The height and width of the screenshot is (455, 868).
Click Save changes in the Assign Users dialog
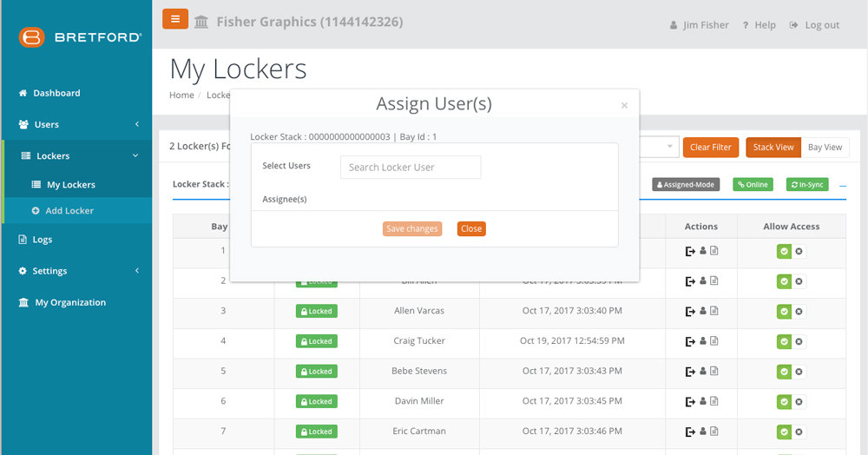(x=411, y=228)
